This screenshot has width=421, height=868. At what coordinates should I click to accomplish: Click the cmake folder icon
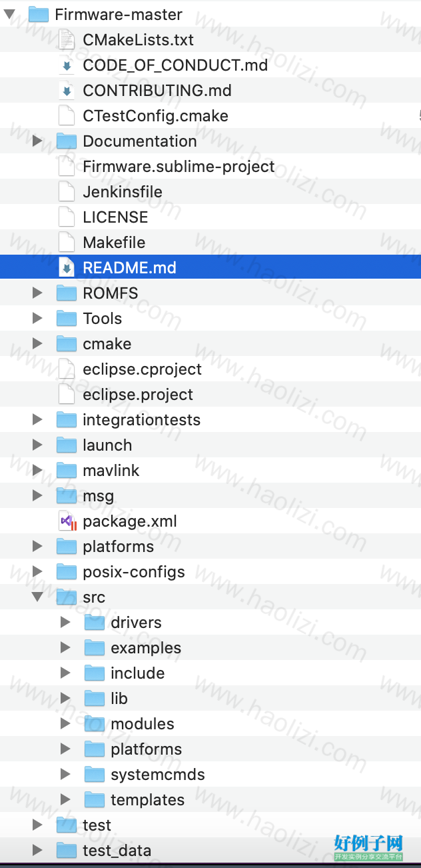tap(67, 344)
